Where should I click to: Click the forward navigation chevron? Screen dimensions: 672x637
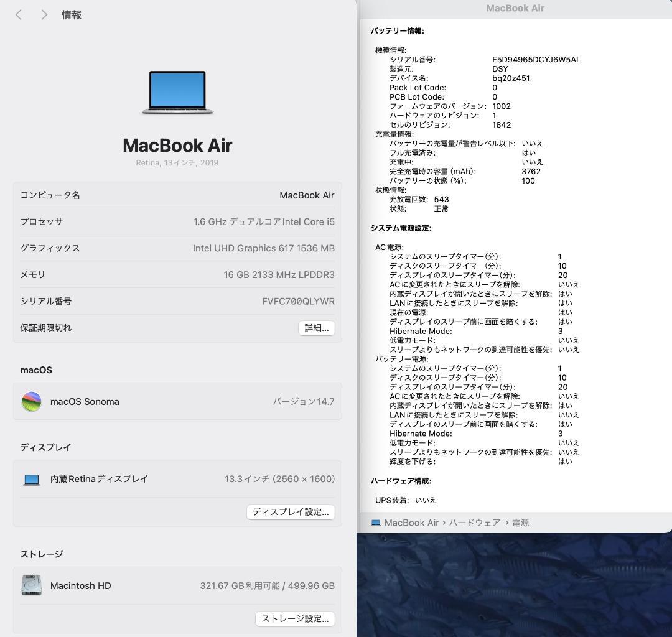[44, 14]
